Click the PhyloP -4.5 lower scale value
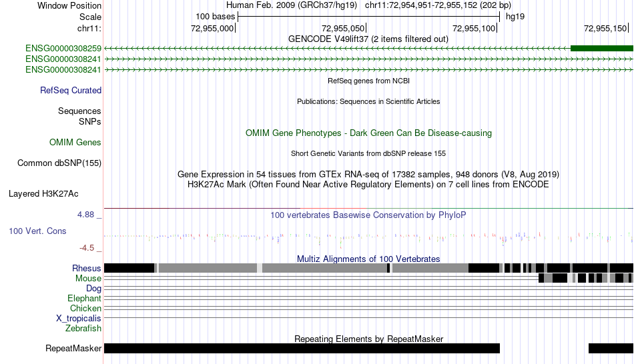This screenshot has height=364, width=634. (87, 247)
